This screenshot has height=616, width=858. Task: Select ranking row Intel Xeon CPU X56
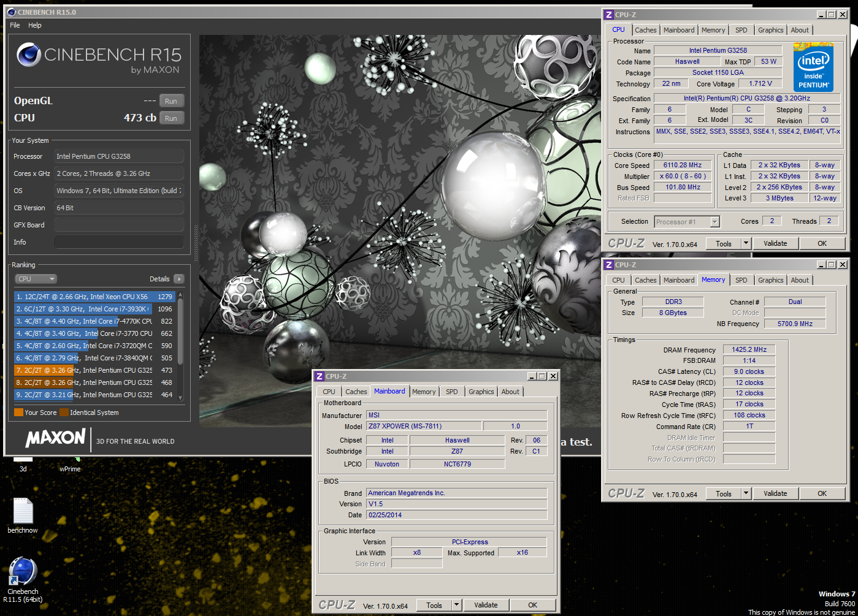point(94,297)
